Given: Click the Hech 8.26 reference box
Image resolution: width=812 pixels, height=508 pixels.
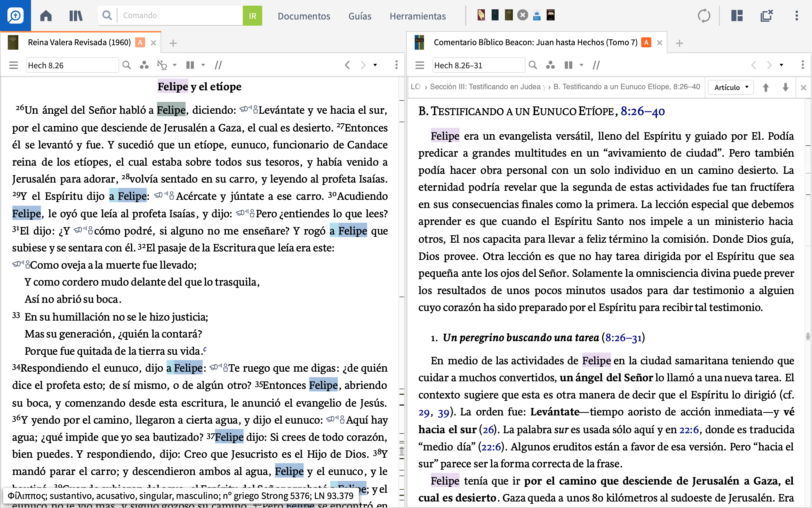Looking at the screenshot, I should [x=72, y=65].
